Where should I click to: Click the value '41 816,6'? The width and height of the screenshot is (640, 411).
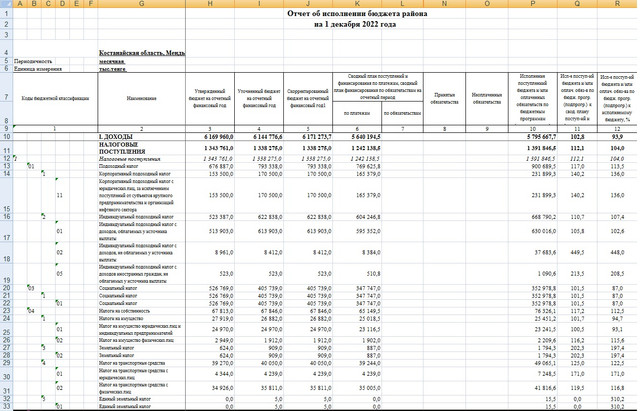point(545,388)
